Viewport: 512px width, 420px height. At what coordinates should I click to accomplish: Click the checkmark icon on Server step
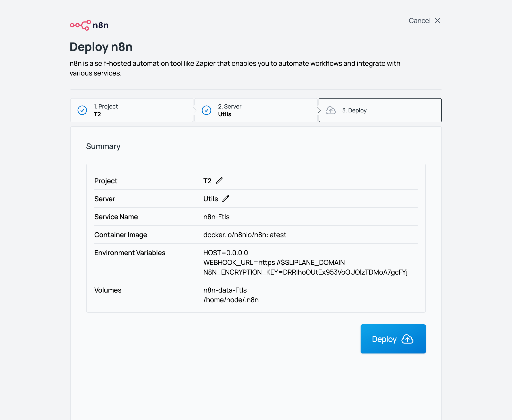pos(206,110)
